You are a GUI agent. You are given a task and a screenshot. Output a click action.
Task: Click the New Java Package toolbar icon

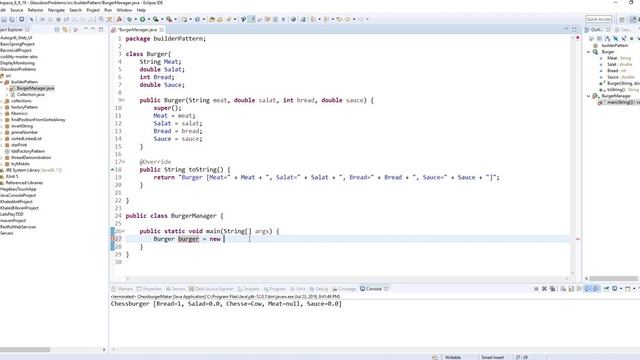[184, 19]
